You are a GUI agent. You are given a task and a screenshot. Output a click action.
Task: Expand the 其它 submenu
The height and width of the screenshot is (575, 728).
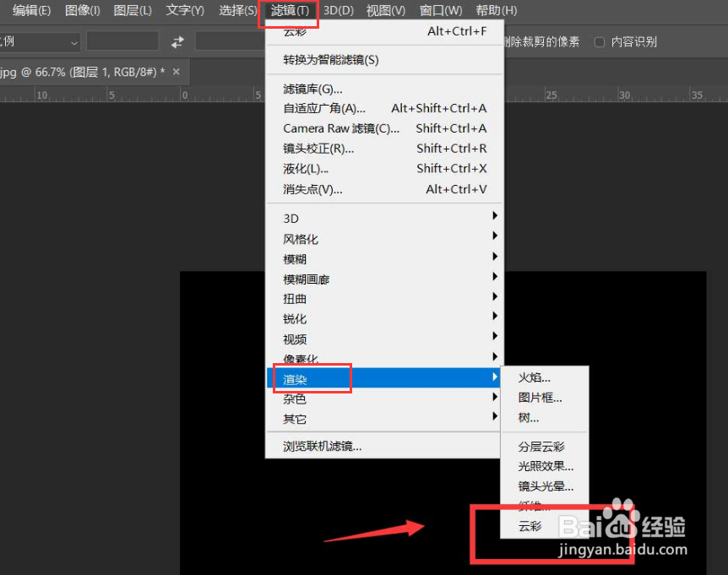coord(384,419)
